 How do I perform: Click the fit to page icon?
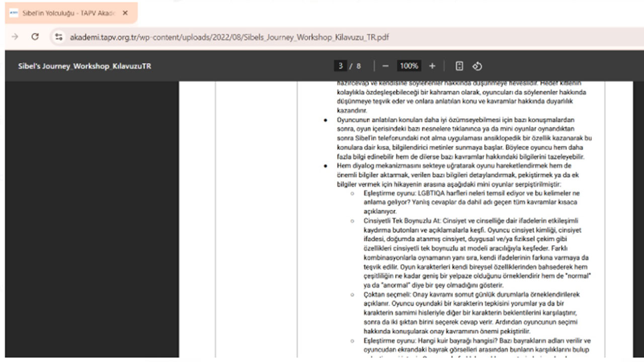tap(459, 66)
